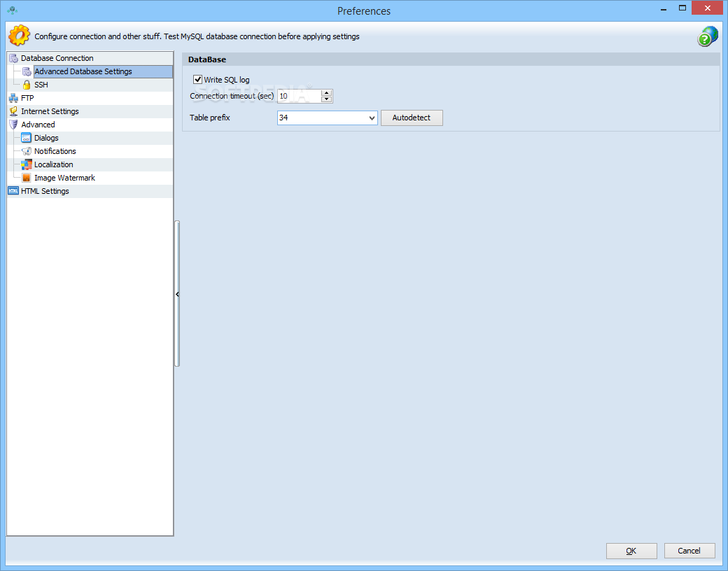Open the Image Watermark settings page
Screen dimensions: 728x571
coord(64,178)
